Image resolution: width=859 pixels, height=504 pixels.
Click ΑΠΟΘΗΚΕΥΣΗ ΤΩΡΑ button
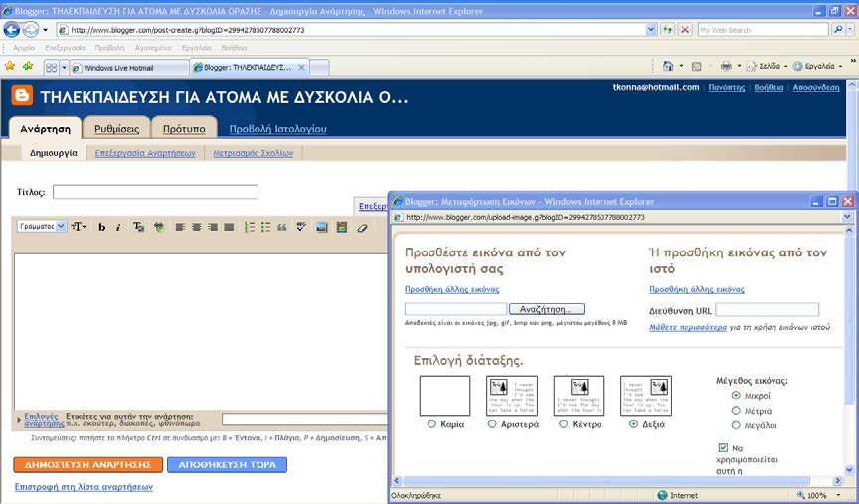[227, 464]
